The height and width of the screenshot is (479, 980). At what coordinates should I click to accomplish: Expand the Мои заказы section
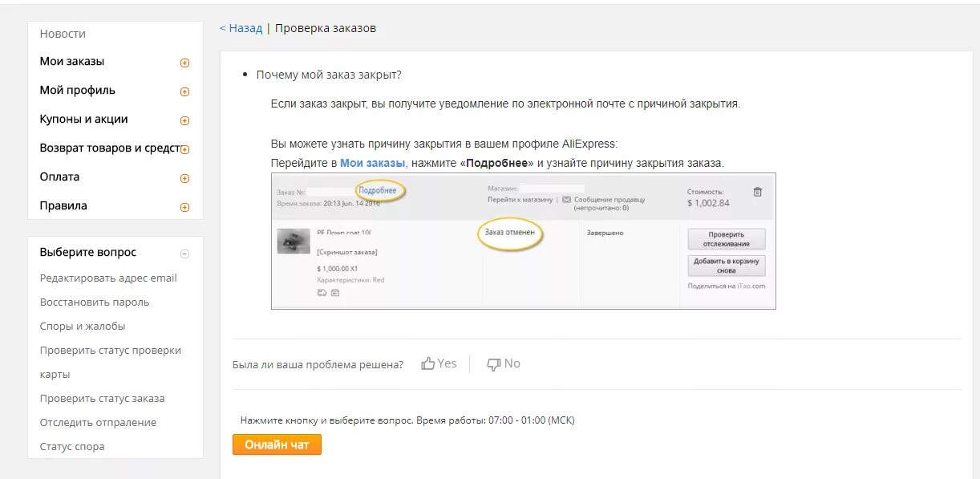184,63
